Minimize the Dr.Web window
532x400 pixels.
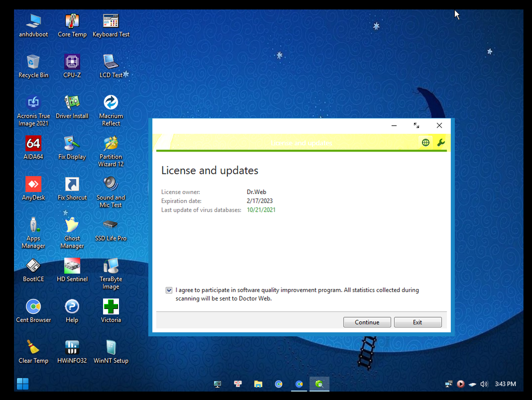[x=394, y=125]
